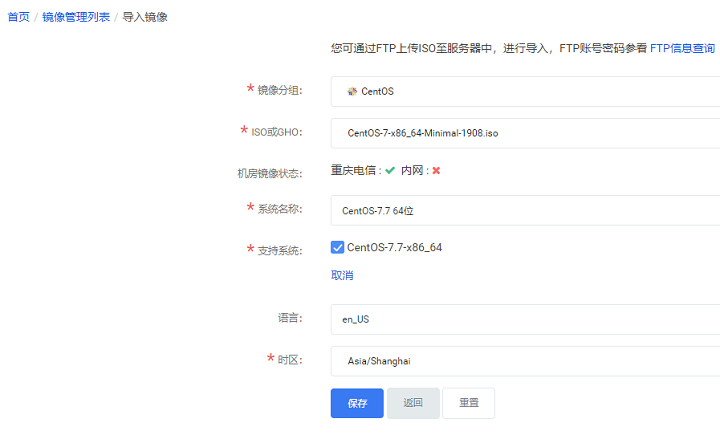This screenshot has height=435, width=720.
Task: Uncheck CentOS-7.7-x86_64 checkbox
Action: pyautogui.click(x=338, y=248)
